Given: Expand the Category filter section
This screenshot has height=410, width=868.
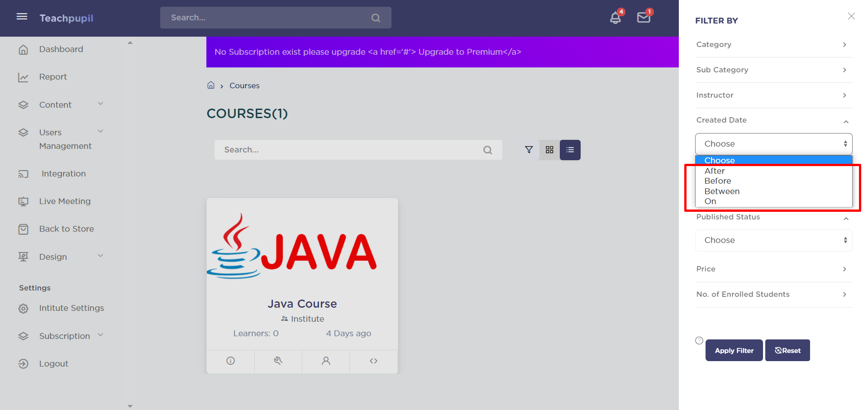Looking at the screenshot, I should coord(773,44).
